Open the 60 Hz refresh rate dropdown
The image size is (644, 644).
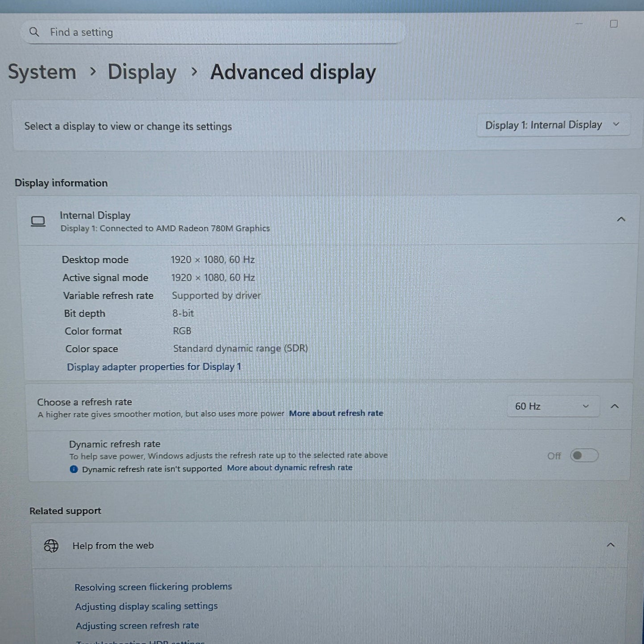coord(553,406)
